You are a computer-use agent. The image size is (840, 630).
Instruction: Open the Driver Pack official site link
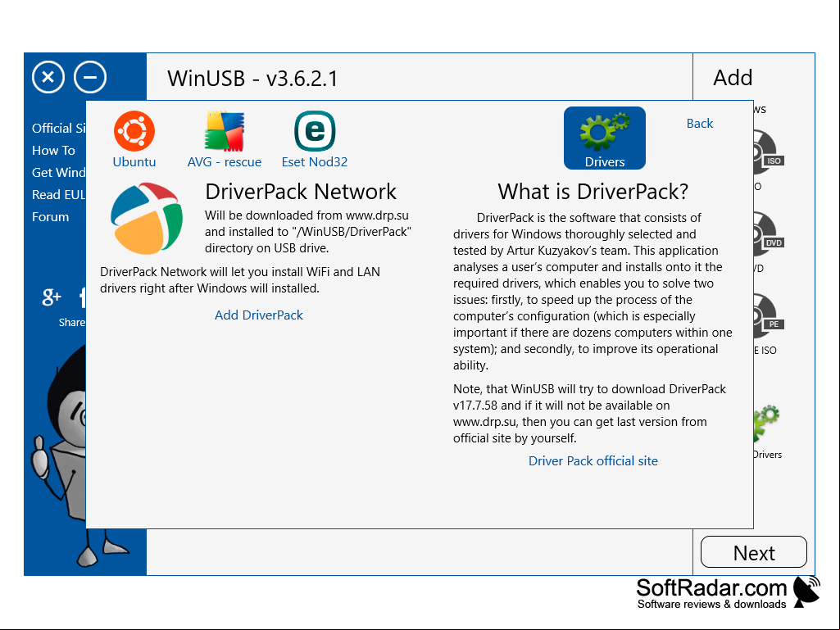click(593, 460)
